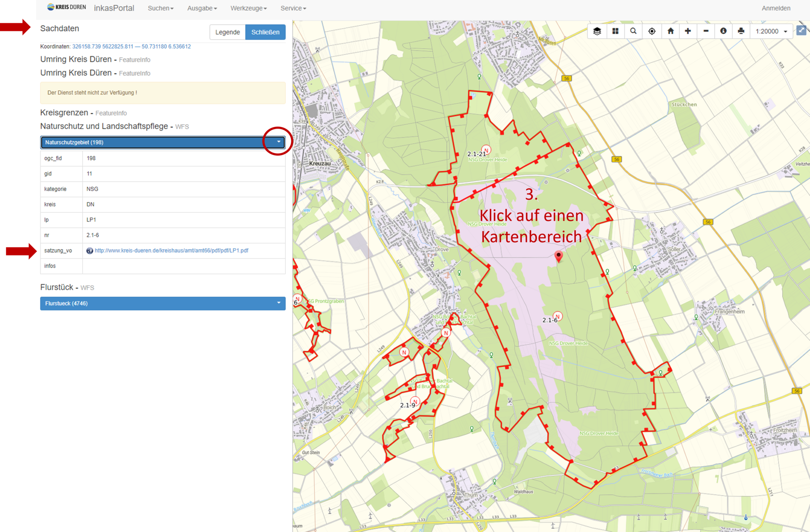Click the feature info icon
Screen dimensions: 810x532
[723, 31]
